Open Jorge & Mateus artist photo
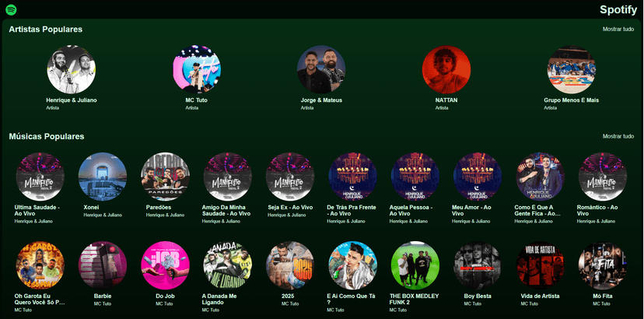Viewport: 644px width, 319px height. [321, 69]
